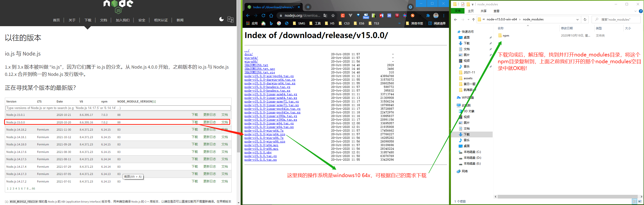Open the 阅读清单 reading list
The width and height of the screenshot is (644, 205).
437,23
